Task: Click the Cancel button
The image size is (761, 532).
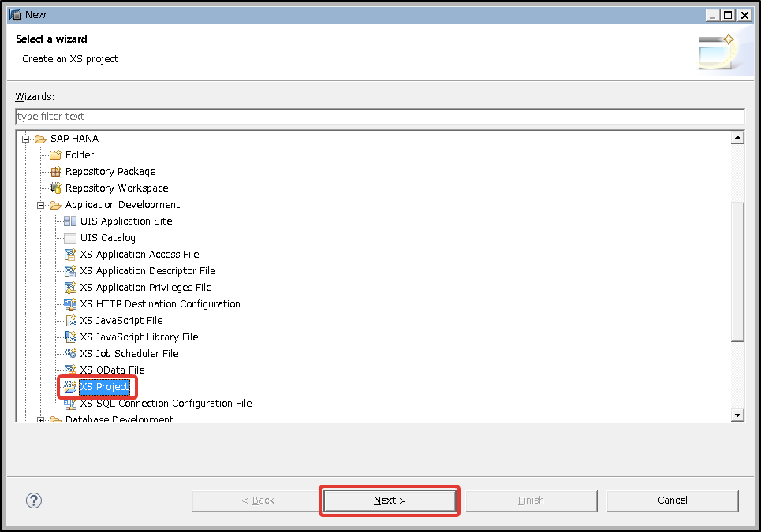Action: (x=672, y=500)
